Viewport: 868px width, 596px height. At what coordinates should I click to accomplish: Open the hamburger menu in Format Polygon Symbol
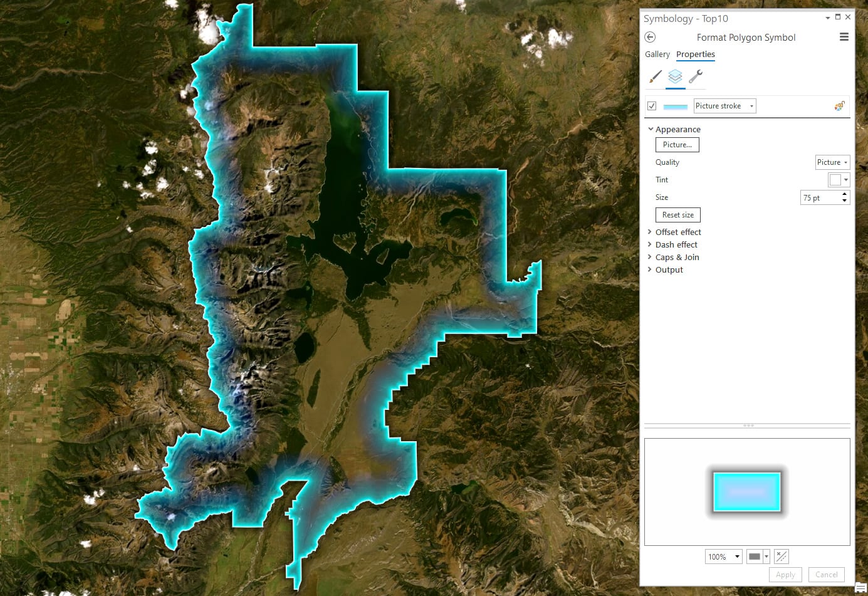[x=844, y=37]
